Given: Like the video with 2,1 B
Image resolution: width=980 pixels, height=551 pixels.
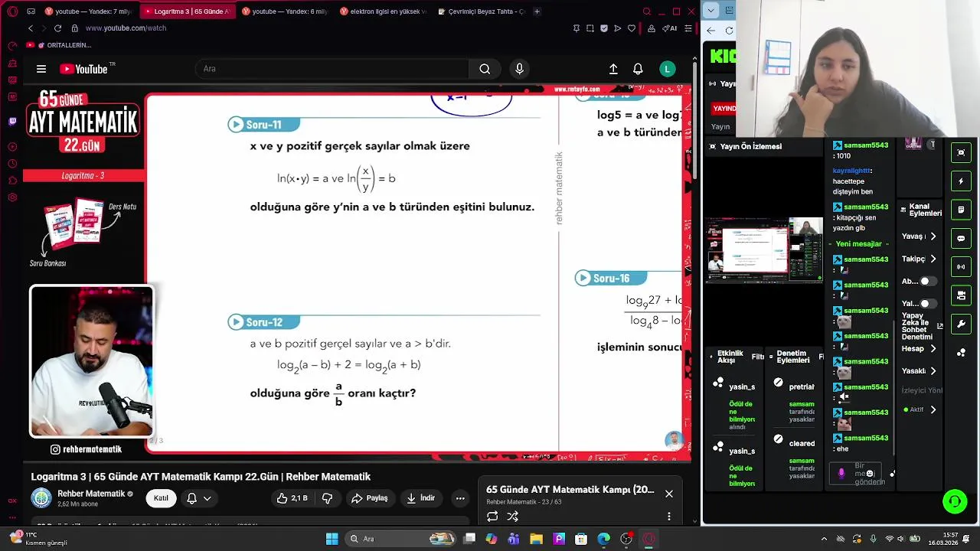Looking at the screenshot, I should pos(292,498).
